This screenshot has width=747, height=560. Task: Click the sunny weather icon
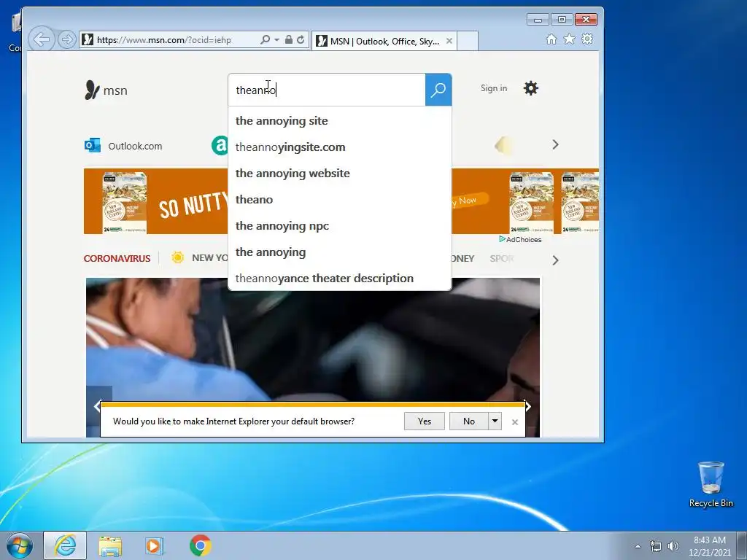tap(178, 257)
